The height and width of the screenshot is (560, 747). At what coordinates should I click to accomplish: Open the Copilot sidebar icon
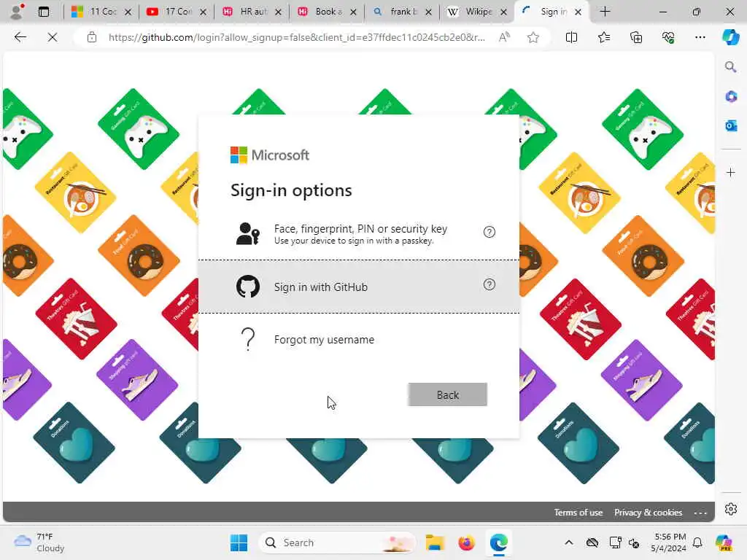(730, 37)
